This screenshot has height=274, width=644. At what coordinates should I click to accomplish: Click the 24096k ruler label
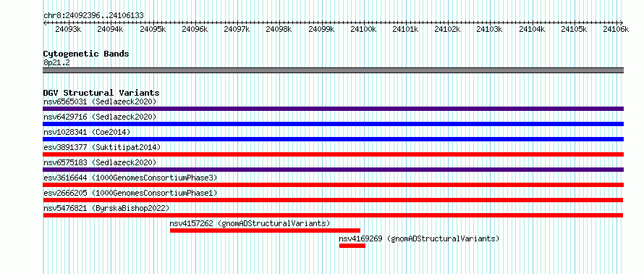click(x=194, y=29)
